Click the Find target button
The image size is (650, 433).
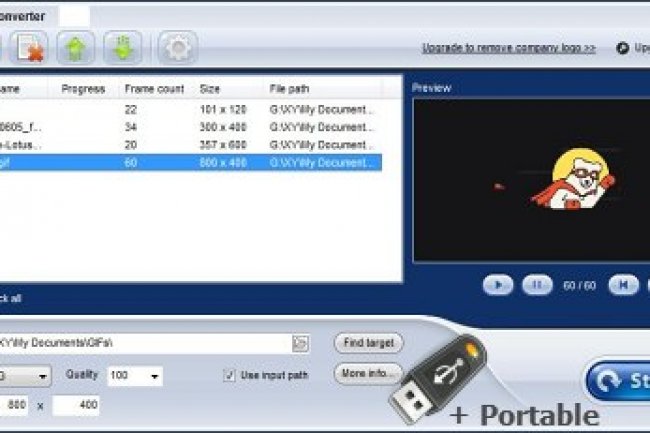pyautogui.click(x=368, y=343)
